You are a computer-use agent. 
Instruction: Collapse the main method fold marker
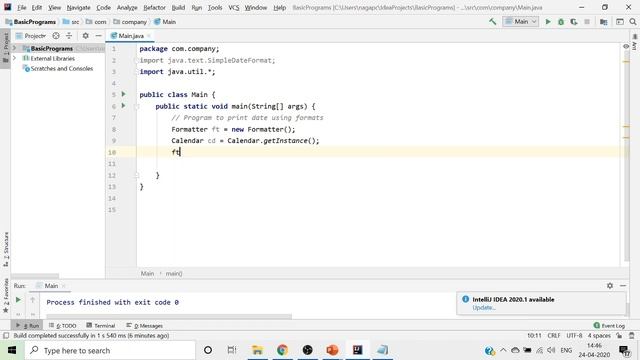pyautogui.click(x=137, y=106)
